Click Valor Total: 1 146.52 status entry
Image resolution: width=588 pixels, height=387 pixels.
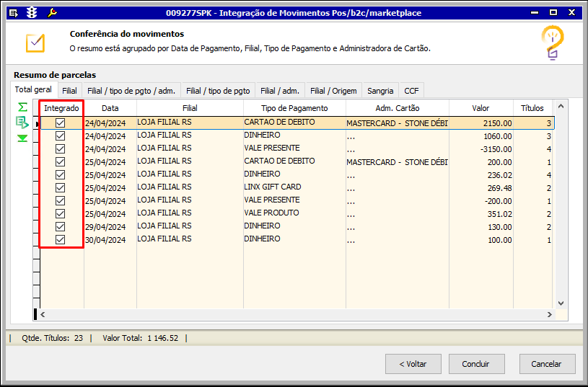(x=140, y=338)
